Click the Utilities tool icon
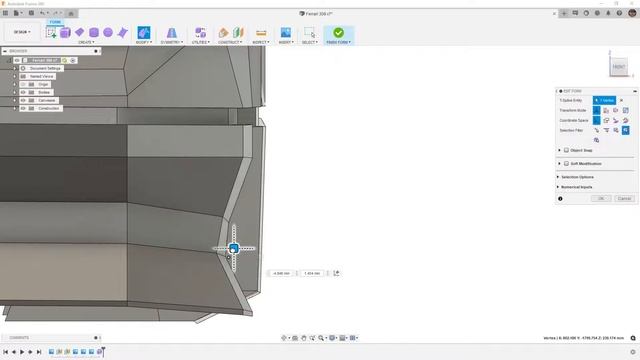The height and width of the screenshot is (360, 640). (200, 33)
